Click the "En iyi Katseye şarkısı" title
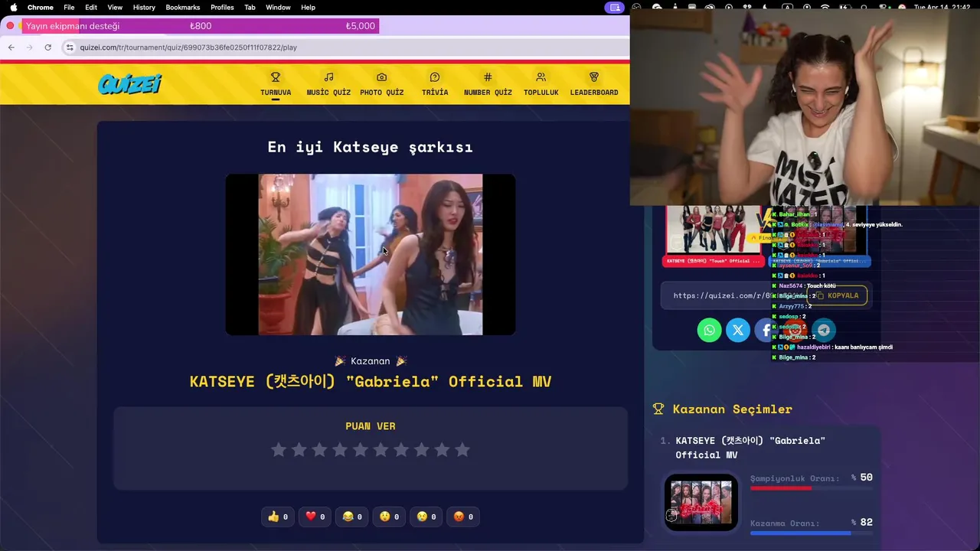Screen dimensions: 980x551 pyautogui.click(x=371, y=147)
